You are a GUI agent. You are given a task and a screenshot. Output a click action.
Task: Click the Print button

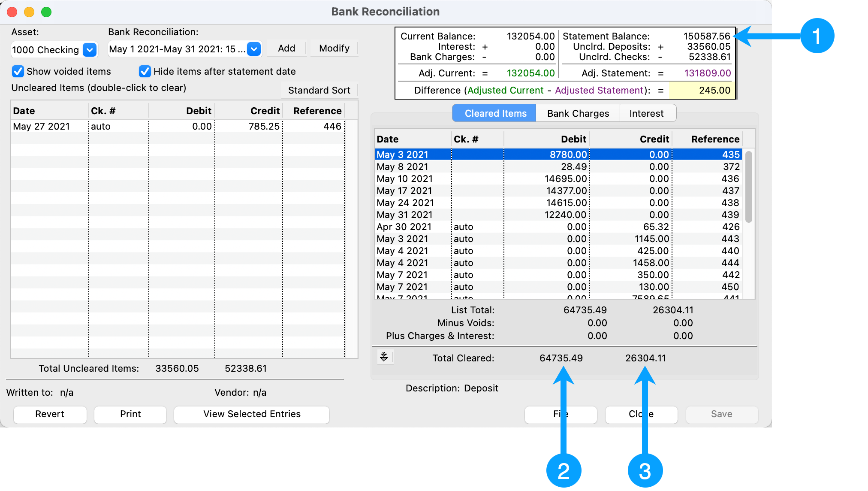click(130, 414)
